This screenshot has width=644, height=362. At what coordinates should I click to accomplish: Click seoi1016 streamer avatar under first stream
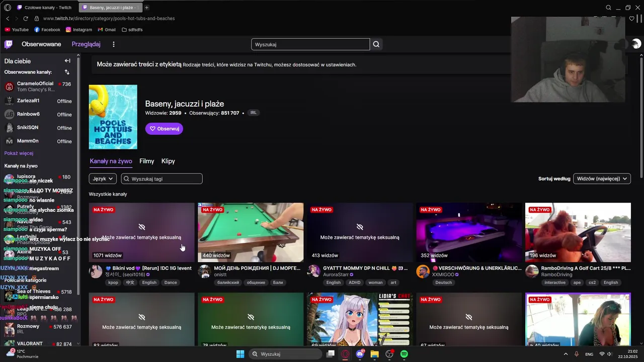pos(96,271)
